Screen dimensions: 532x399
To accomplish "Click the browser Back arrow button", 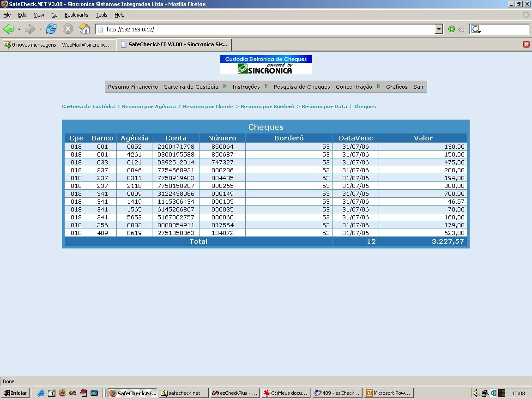I will [x=8, y=29].
